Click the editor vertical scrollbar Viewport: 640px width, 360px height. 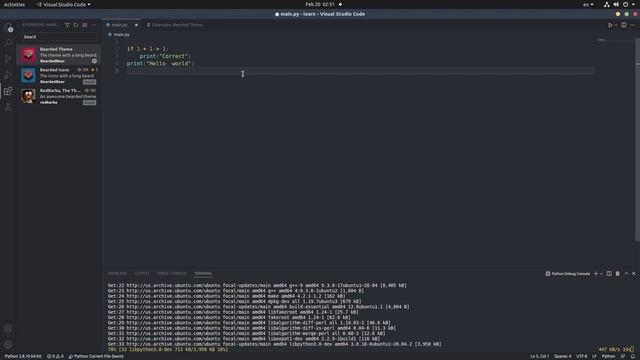(x=637, y=139)
